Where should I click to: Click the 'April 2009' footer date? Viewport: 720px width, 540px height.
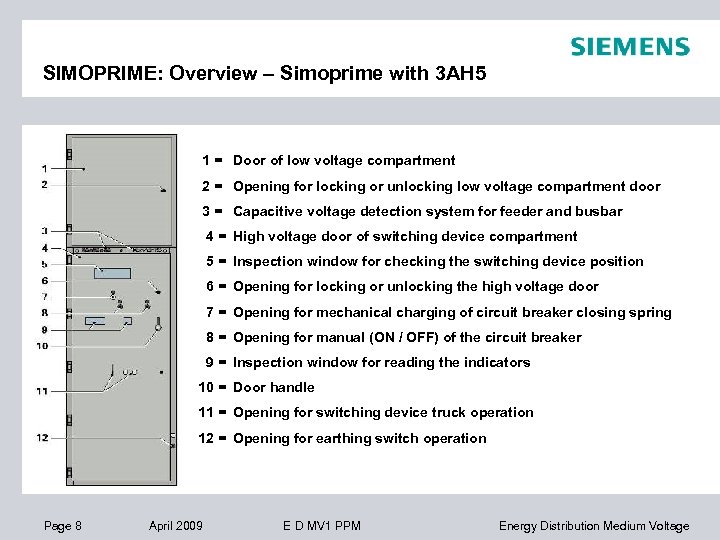(x=175, y=525)
